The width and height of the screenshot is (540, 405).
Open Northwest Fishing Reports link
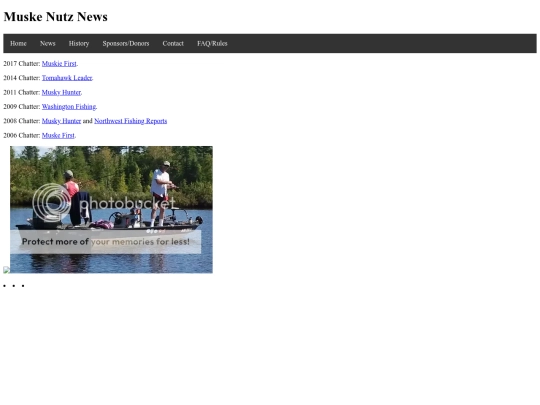(x=131, y=121)
